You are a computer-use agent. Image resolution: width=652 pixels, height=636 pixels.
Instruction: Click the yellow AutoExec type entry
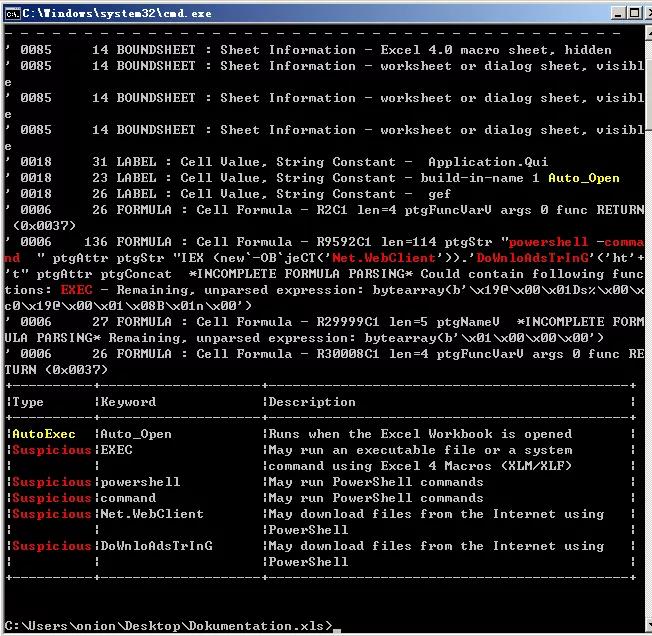pyautogui.click(x=44, y=434)
